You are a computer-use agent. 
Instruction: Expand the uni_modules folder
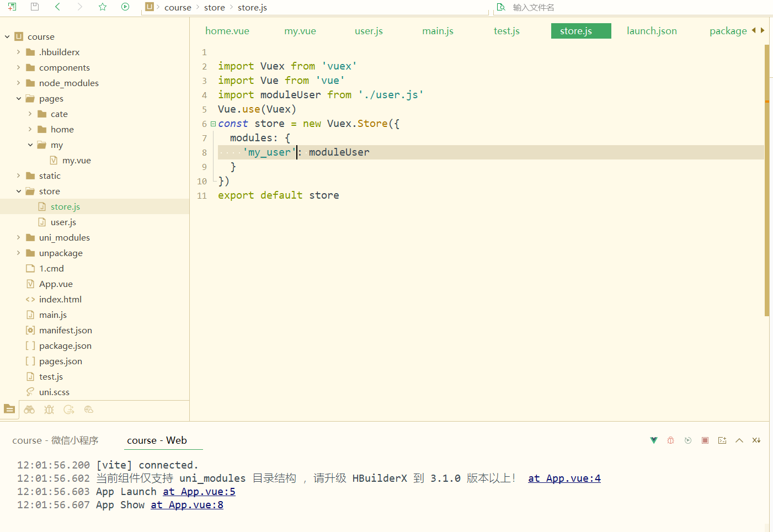18,237
